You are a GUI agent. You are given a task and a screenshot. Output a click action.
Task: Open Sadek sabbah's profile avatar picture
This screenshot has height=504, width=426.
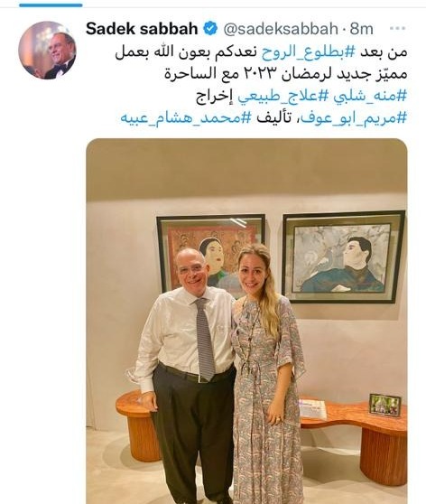point(47,51)
